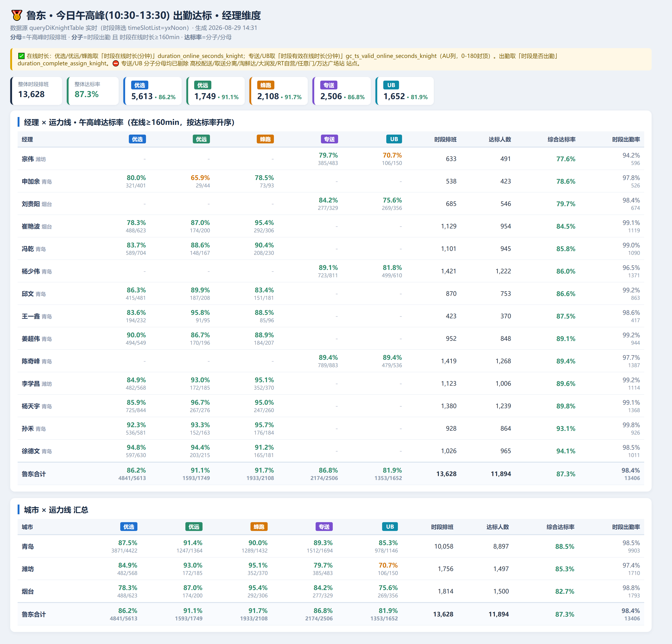
Task: Click 82.7% overall rate in the 烟台 city row
Action: click(565, 592)
